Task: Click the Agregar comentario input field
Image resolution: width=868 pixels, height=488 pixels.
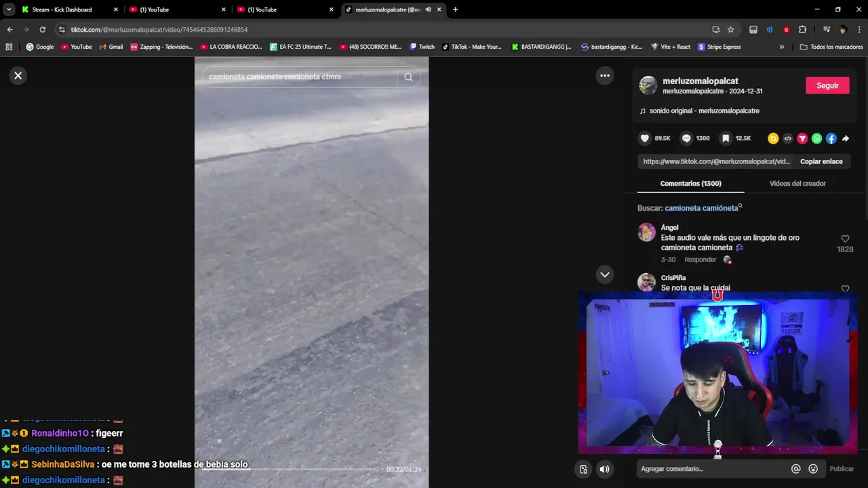Action: tap(712, 469)
